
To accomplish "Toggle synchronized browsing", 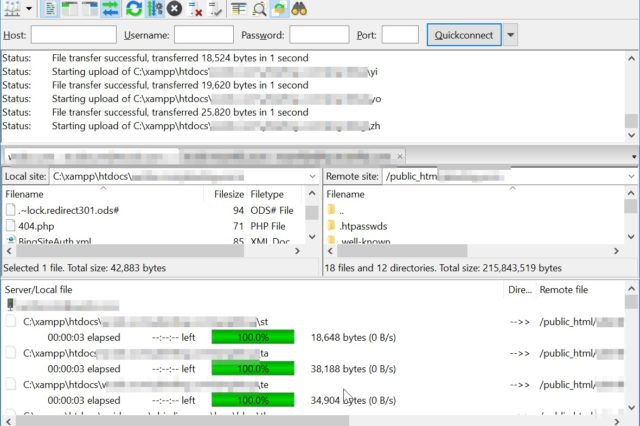I will (279, 9).
